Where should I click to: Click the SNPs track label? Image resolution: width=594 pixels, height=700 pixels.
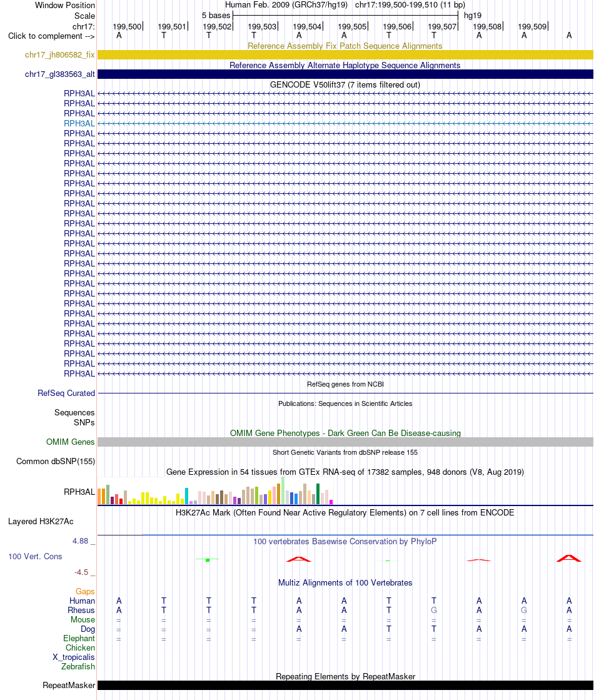[84, 422]
